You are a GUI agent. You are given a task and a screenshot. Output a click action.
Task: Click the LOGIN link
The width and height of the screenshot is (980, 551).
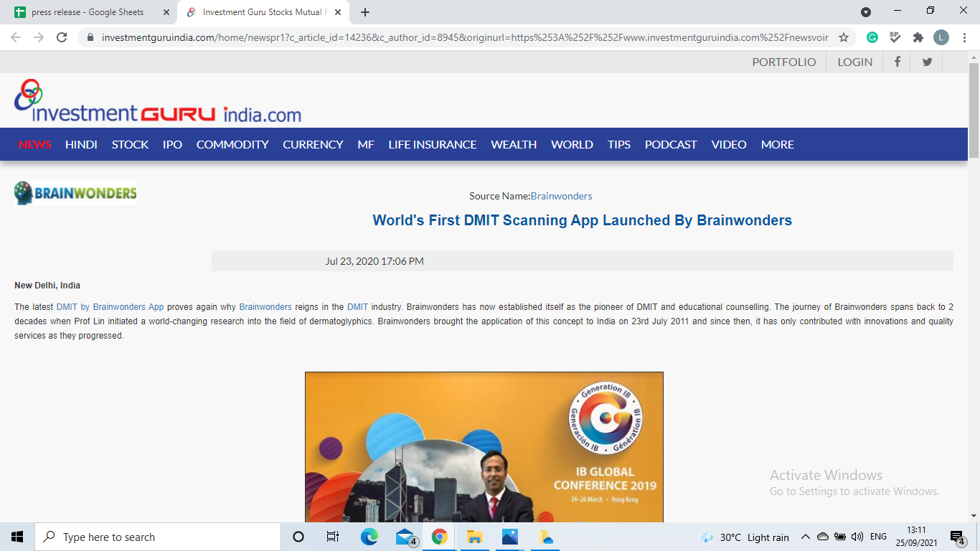pyautogui.click(x=854, y=62)
